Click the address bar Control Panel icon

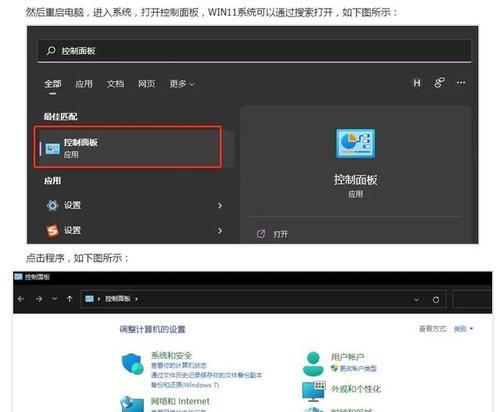[89, 299]
